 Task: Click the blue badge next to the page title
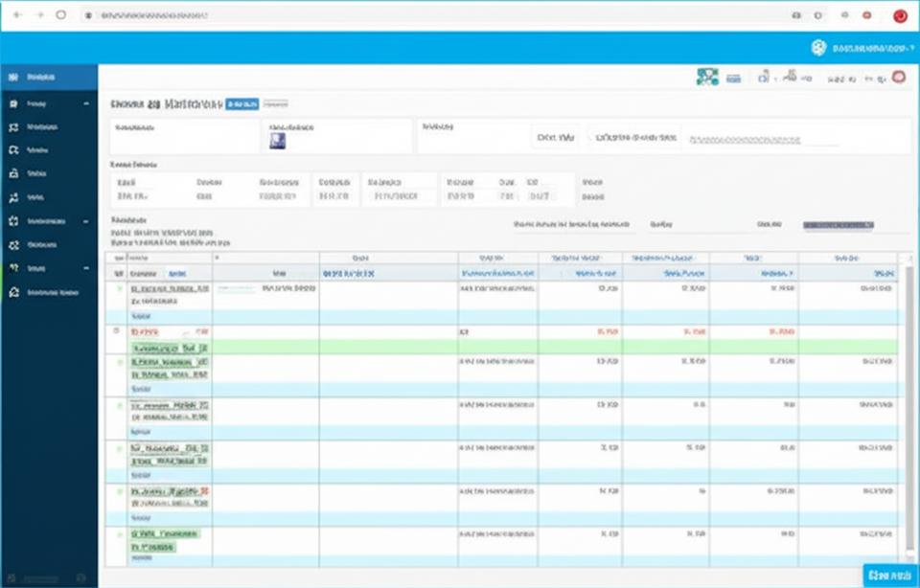[241, 103]
